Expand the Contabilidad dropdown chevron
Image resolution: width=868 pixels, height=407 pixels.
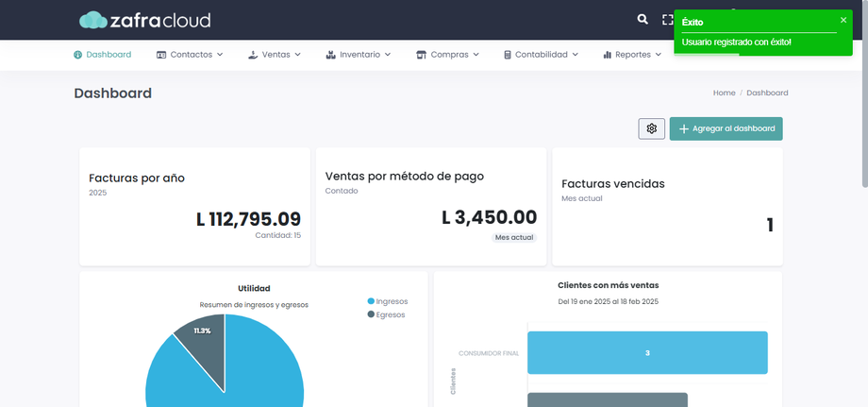[576, 54]
